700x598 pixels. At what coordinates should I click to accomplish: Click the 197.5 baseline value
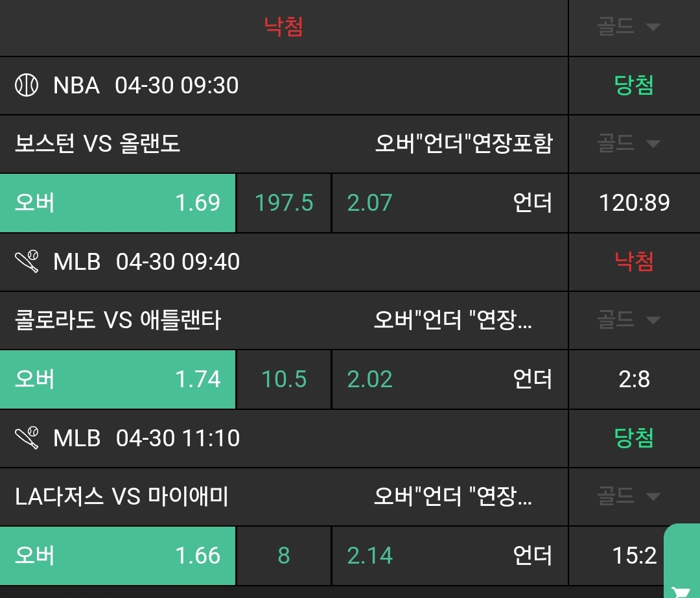point(284,203)
